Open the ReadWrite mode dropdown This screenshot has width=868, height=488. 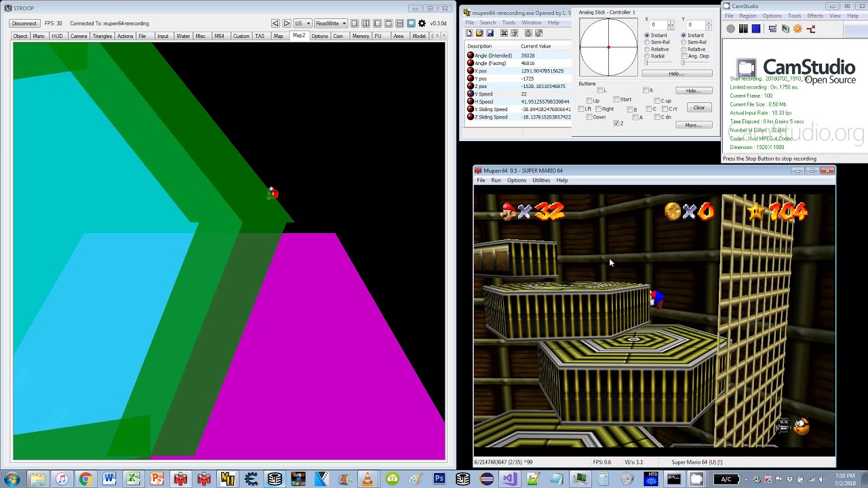pyautogui.click(x=330, y=23)
